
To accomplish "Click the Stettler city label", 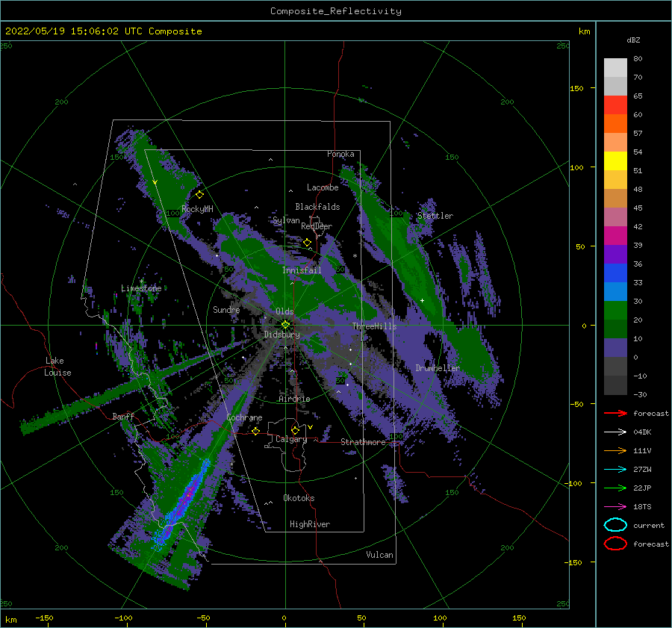I will tap(435, 216).
